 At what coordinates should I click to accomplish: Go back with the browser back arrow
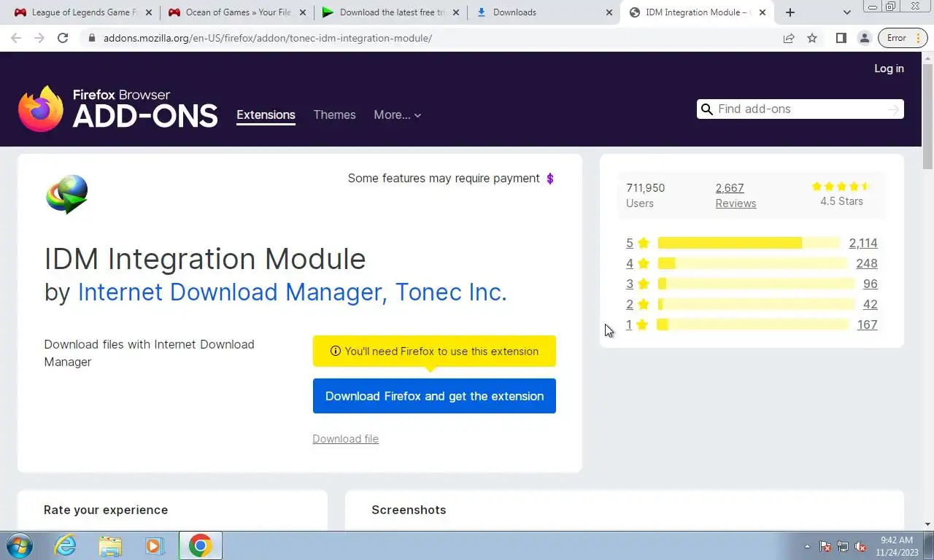tap(16, 38)
